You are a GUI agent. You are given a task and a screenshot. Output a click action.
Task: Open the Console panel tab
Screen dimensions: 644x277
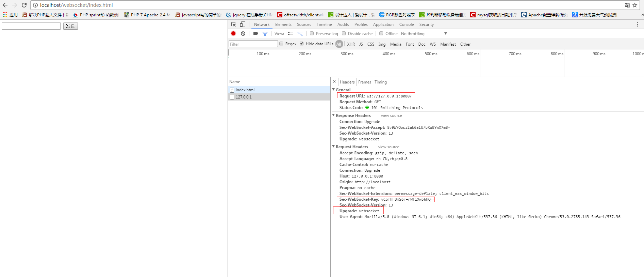click(x=407, y=25)
